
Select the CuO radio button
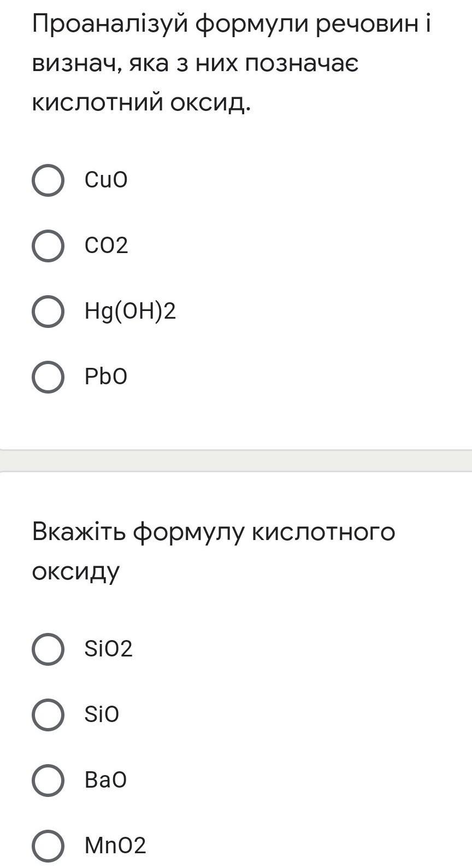pyautogui.click(x=48, y=180)
